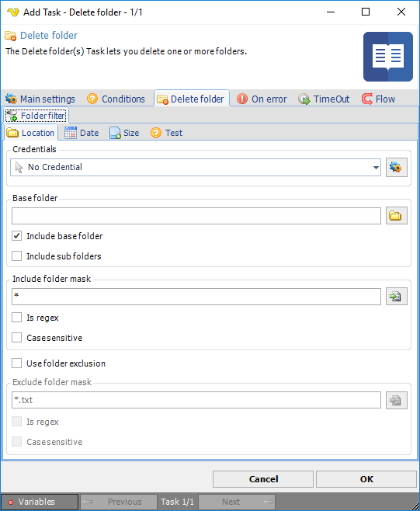Image resolution: width=420 pixels, height=511 pixels.
Task: Click the Delete folder heading text
Action: [x=49, y=35]
